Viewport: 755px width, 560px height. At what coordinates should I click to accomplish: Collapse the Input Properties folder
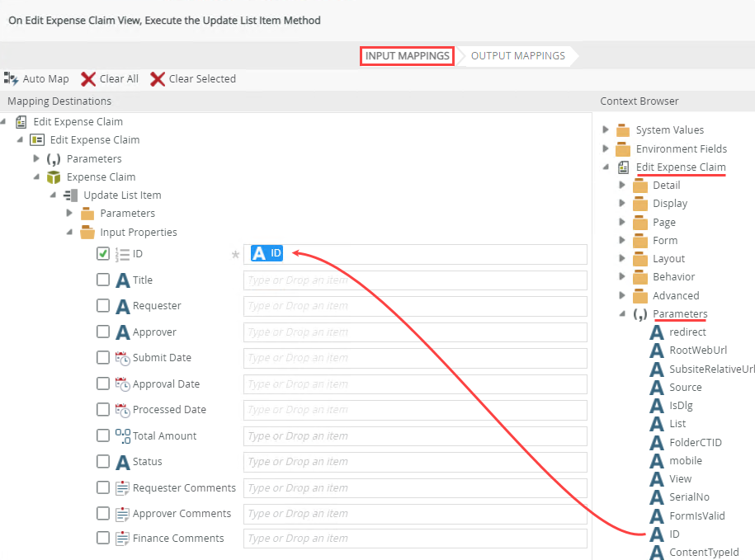click(70, 233)
